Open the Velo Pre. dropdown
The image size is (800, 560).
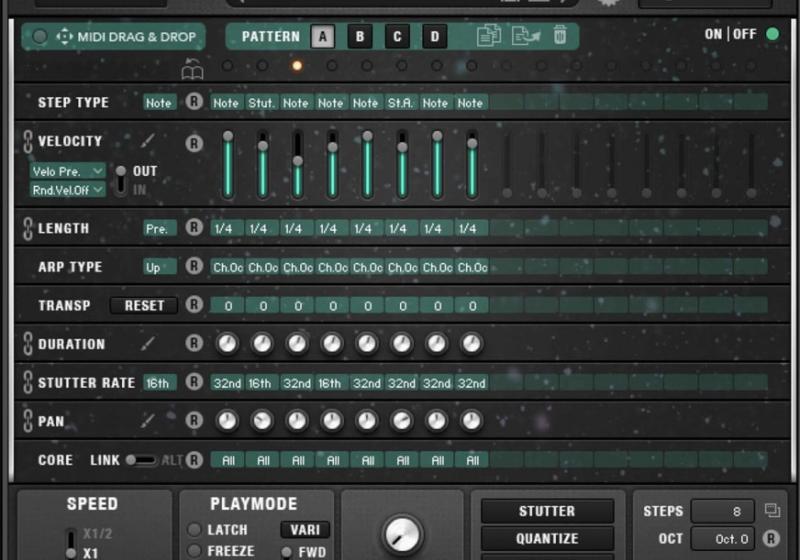click(x=68, y=172)
